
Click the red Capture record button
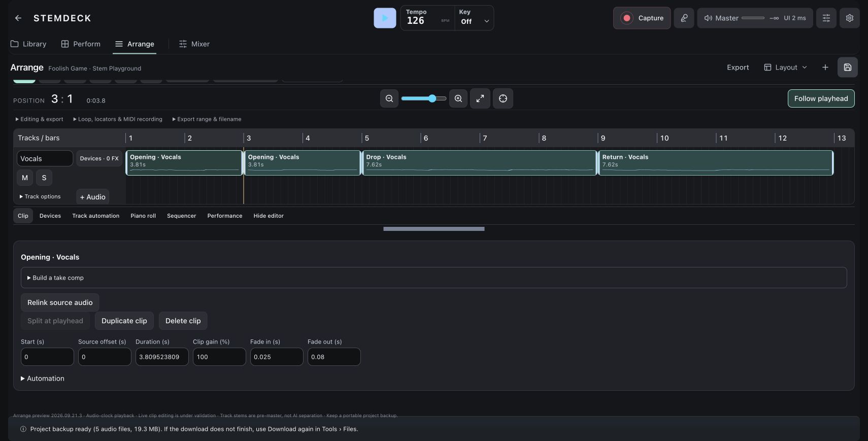tap(642, 18)
